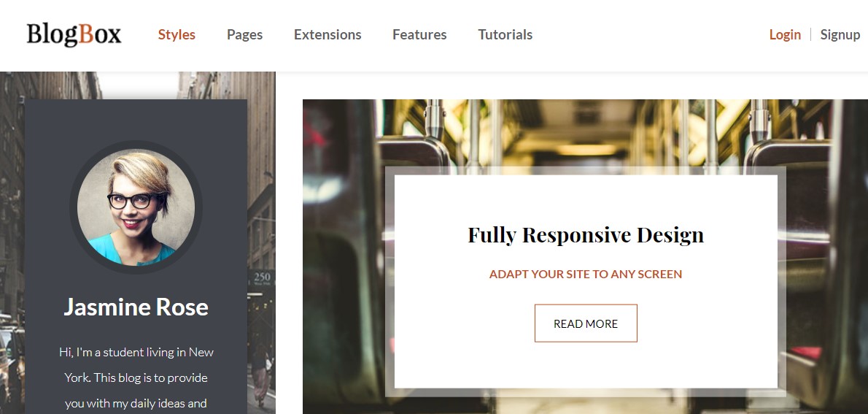Click the Login link

coord(785,34)
